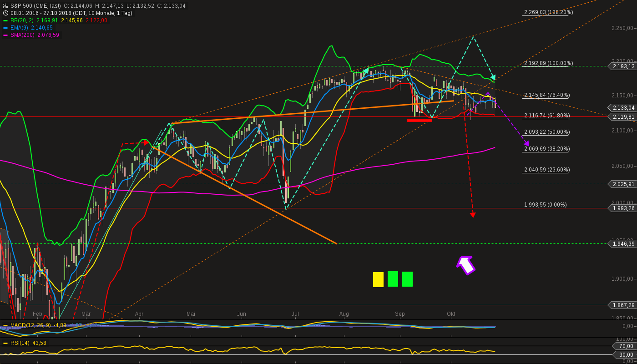Click price tag 1.993,26 on axis
637x364 pixels.
622,208
